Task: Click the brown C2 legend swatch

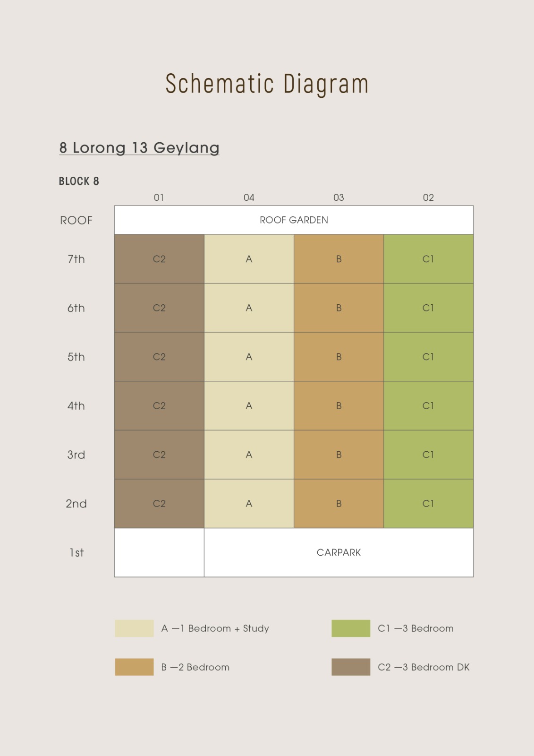Action: [351, 667]
